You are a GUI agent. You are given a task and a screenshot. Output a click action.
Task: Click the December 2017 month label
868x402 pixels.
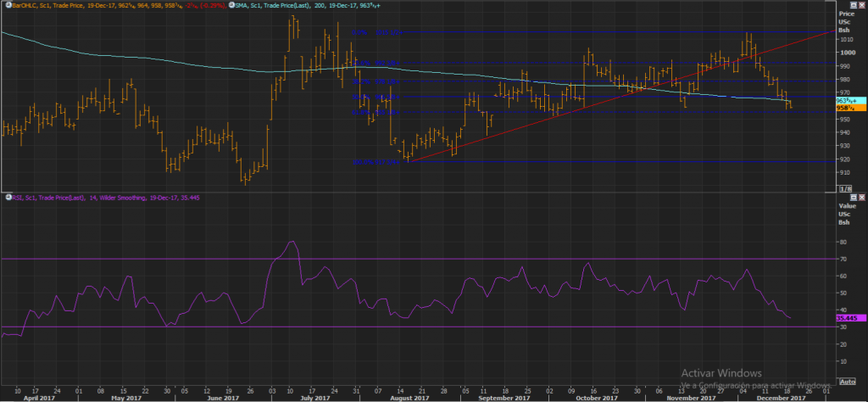(781, 398)
